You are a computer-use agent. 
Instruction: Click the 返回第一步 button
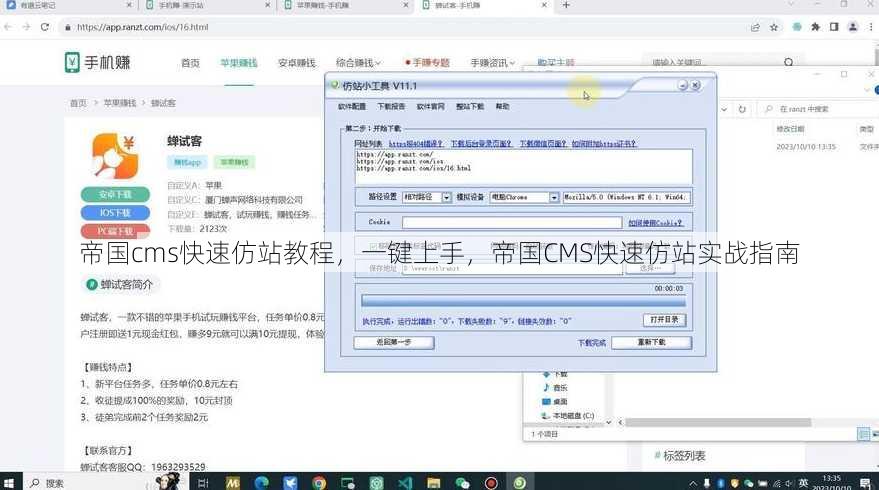394,342
